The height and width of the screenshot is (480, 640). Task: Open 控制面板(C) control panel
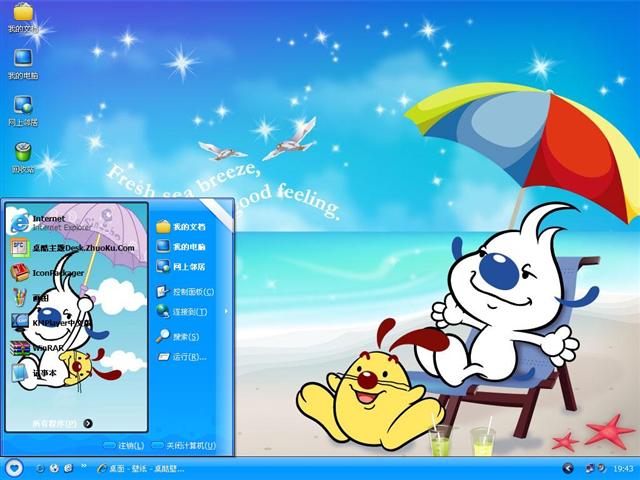tap(185, 291)
